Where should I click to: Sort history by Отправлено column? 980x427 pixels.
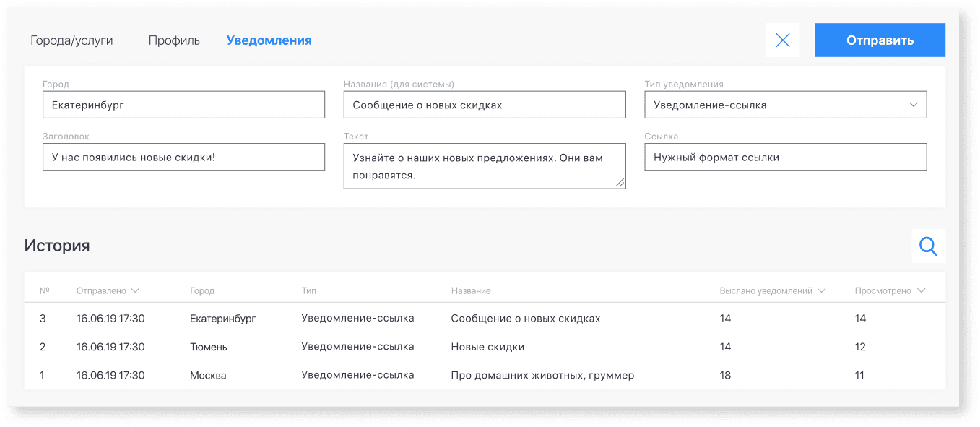tap(108, 290)
